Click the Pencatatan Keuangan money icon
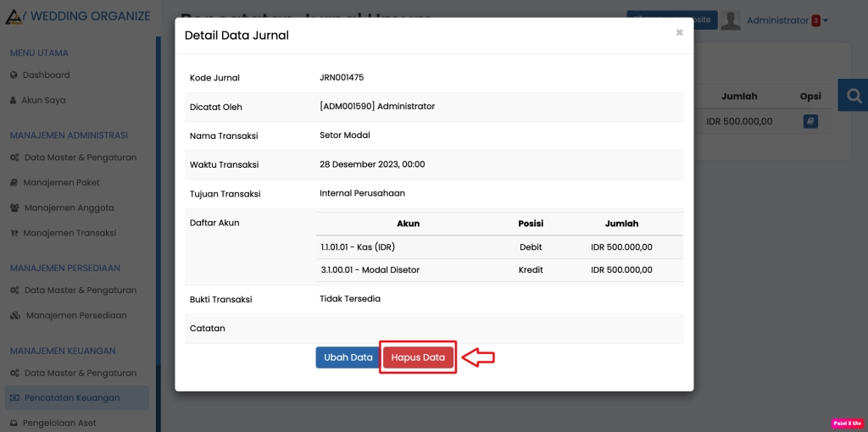This screenshot has height=432, width=868. [x=15, y=398]
